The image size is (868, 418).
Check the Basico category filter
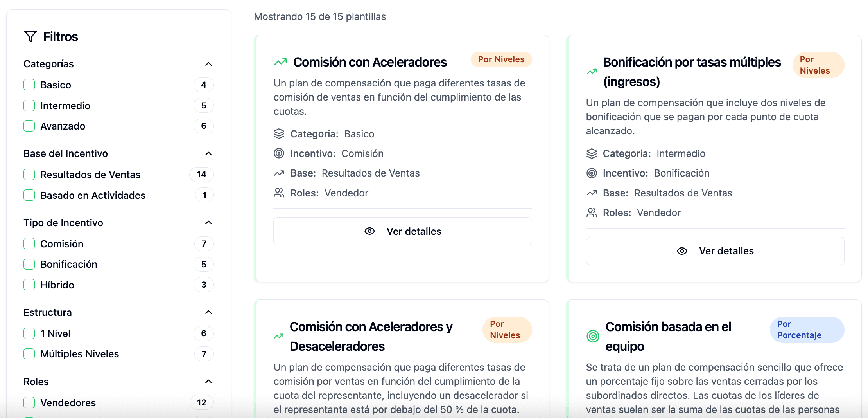[x=29, y=85]
